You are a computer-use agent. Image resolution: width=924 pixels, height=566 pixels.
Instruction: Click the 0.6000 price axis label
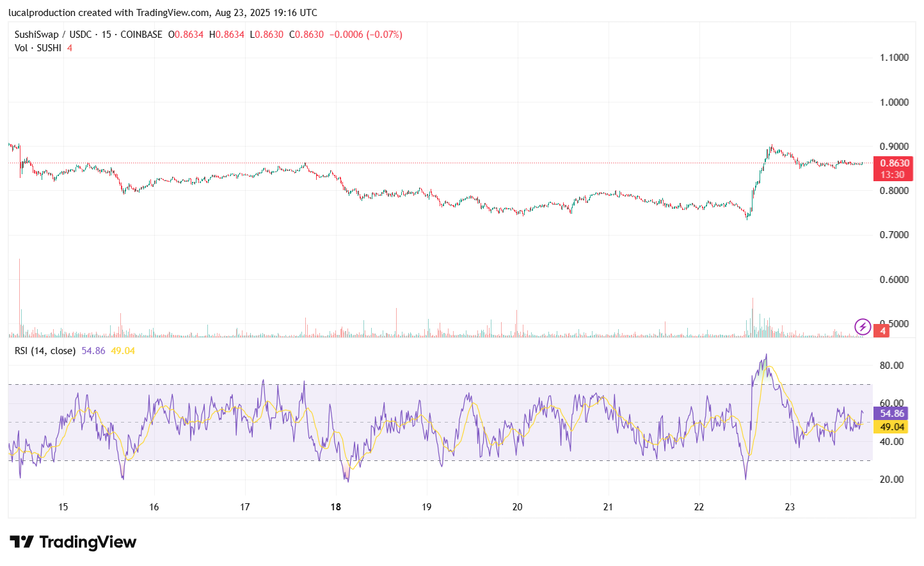tap(894, 280)
